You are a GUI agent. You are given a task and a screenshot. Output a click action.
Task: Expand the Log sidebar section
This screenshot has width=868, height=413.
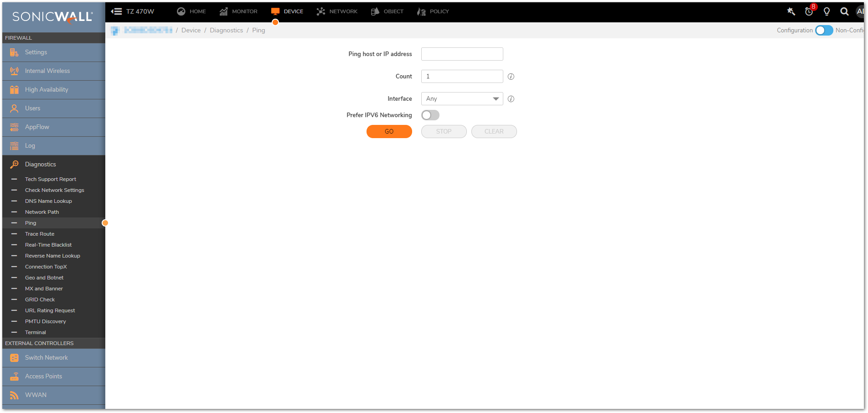tap(54, 146)
